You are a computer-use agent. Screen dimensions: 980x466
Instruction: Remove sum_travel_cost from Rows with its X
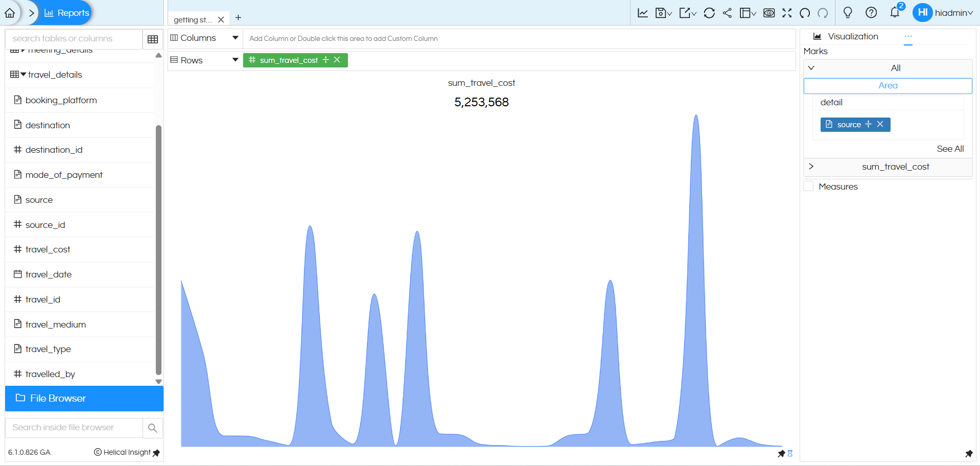[x=337, y=60]
